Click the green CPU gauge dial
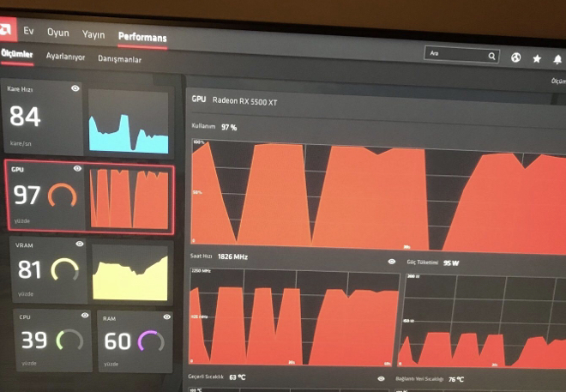Image resolution: width=566 pixels, height=392 pixels. (x=70, y=340)
